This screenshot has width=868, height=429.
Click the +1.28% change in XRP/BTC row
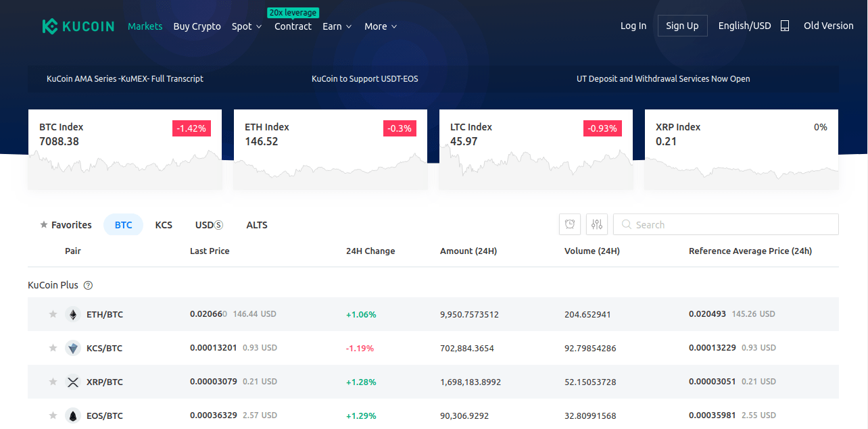361,382
